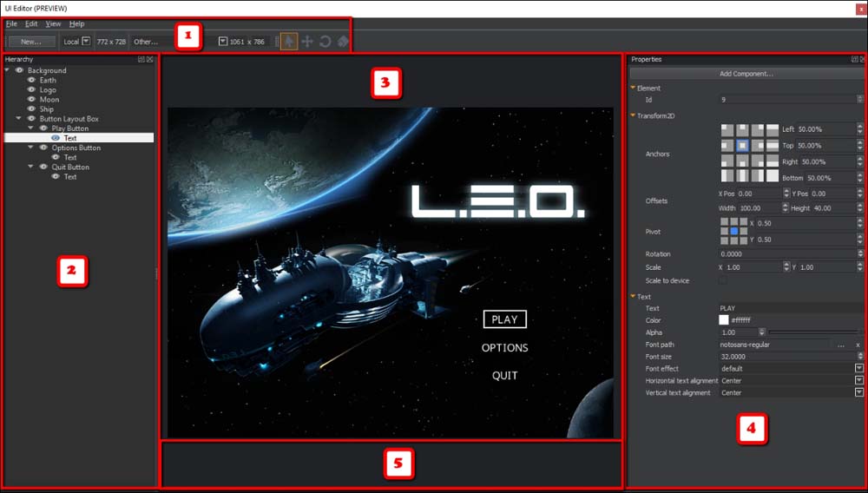The image size is (868, 493).
Task: Select the OPTIONS text in the canvas
Action: (x=505, y=347)
